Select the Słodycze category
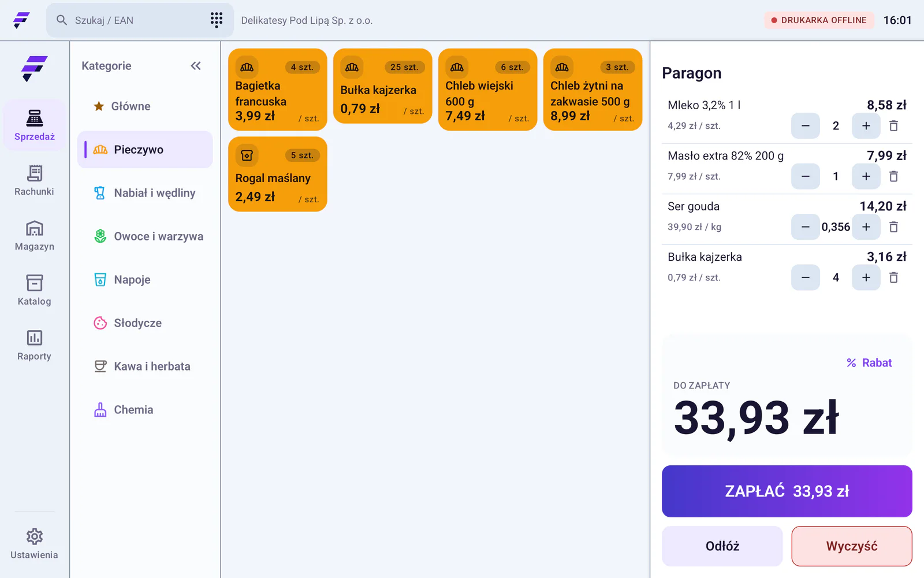The image size is (924, 578). 145,323
